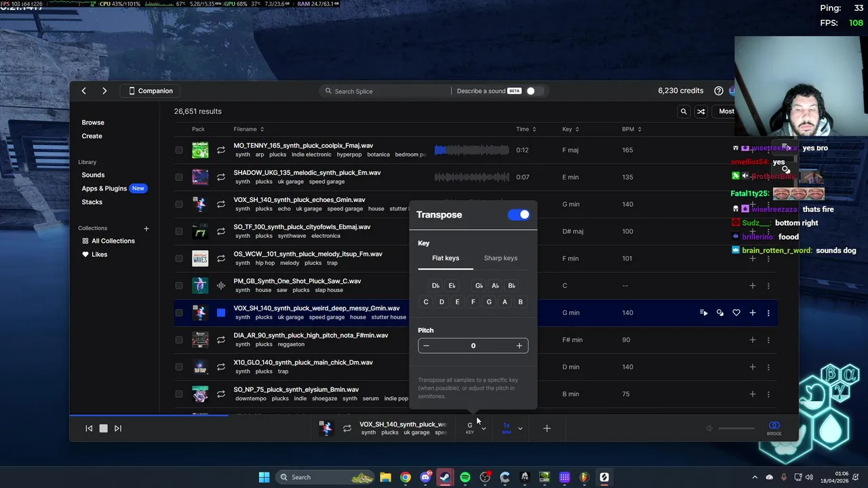The image size is (868, 488).
Task: Like the highlighted VOX_SH_140 sample with heart
Action: tap(736, 312)
